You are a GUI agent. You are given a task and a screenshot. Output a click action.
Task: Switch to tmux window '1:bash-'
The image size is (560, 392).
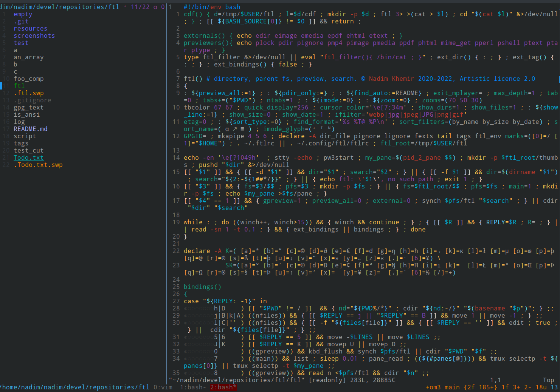[x=193, y=387]
